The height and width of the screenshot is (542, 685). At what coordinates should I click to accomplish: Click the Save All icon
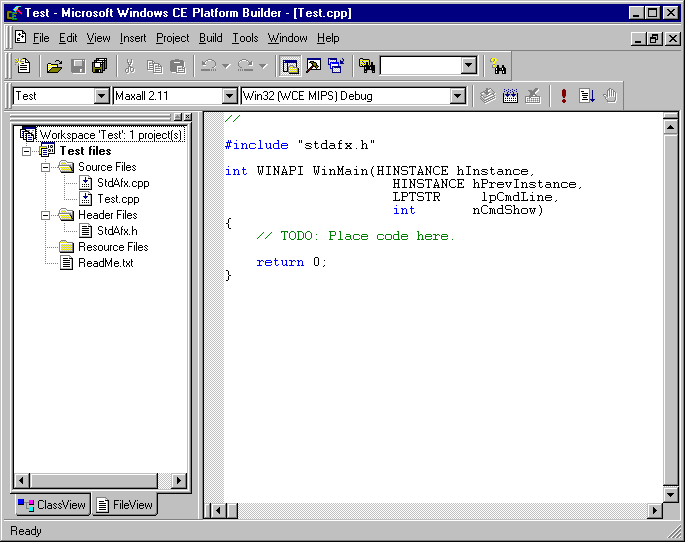[100, 66]
